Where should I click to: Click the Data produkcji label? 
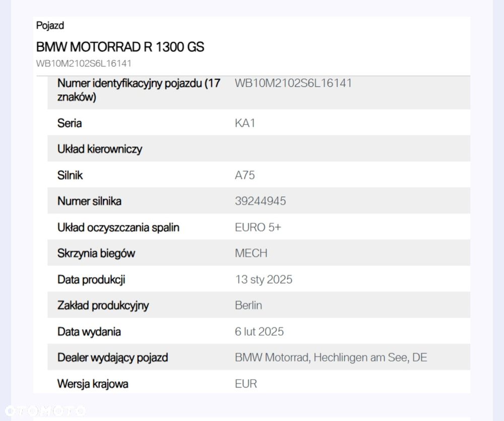91,279
